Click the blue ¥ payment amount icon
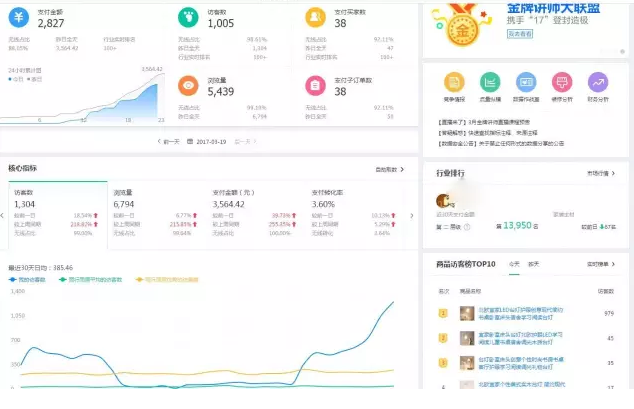Viewport: 634px width, 409px height. [x=21, y=17]
